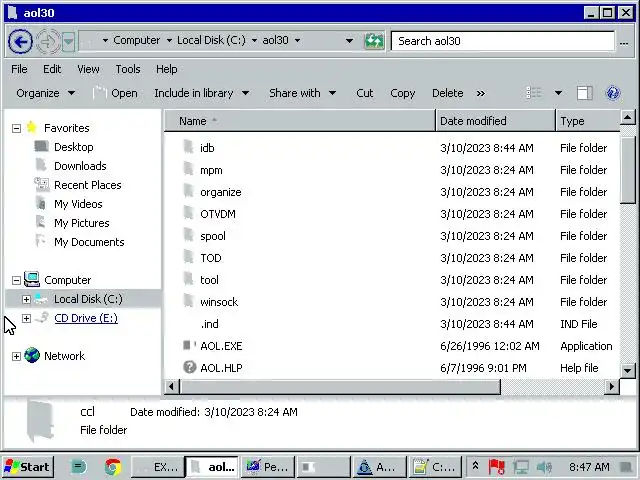Open Recent Places in Favorites
This screenshot has height=480, width=640.
pos(87,185)
